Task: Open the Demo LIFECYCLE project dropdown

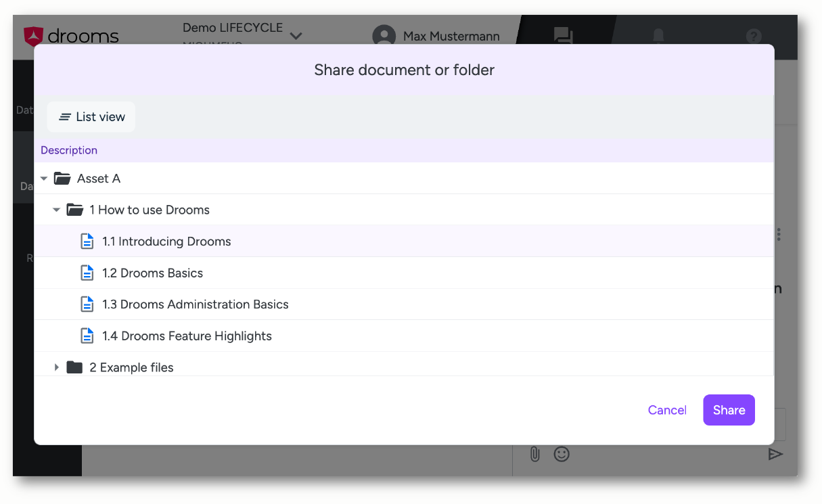Action: pyautogui.click(x=296, y=36)
